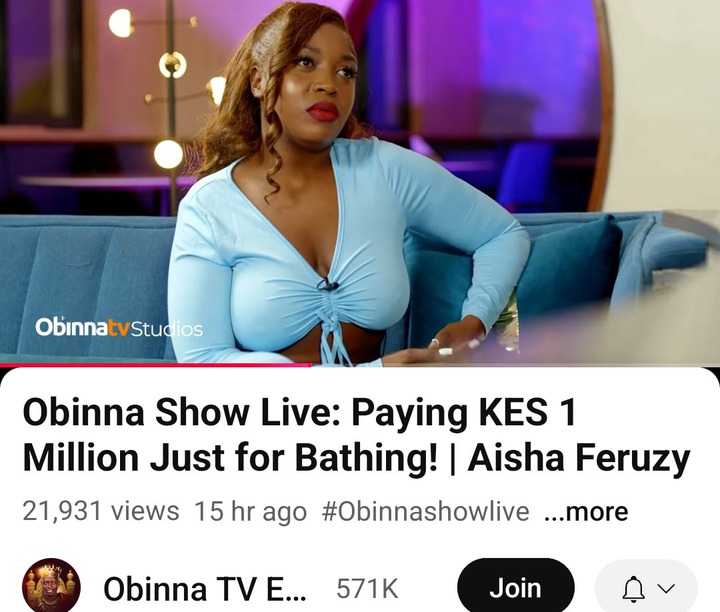This screenshot has width=720, height=612.
Task: Tap the 'Aisha Feruzy' name in title
Action: tap(579, 458)
